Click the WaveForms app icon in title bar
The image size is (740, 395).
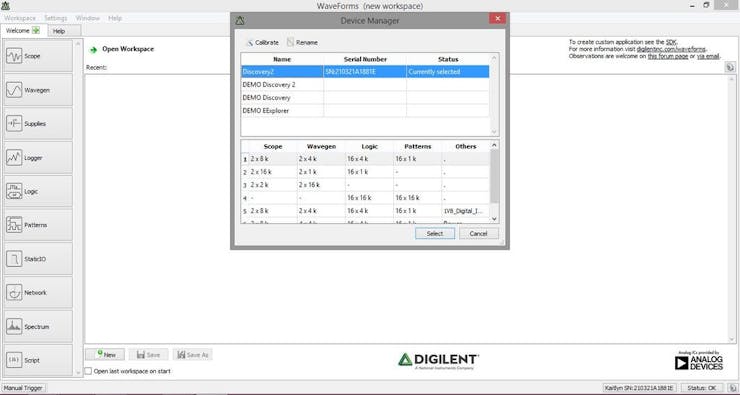tap(6, 6)
